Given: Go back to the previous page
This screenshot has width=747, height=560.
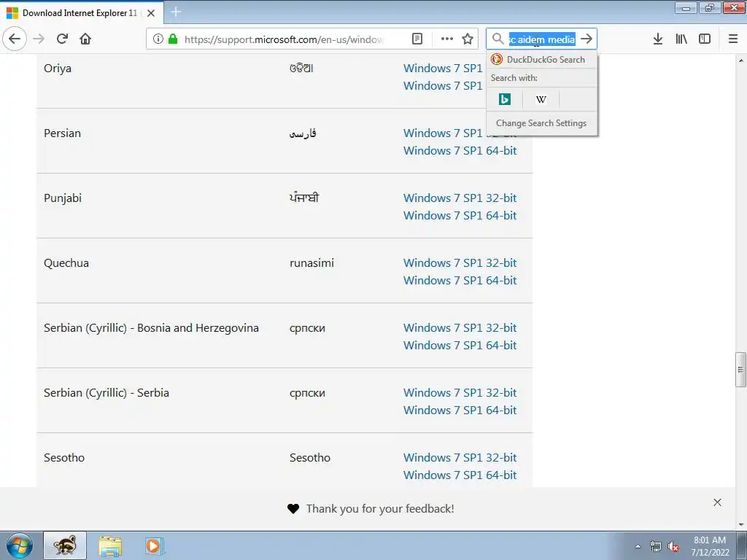Looking at the screenshot, I should click(15, 39).
